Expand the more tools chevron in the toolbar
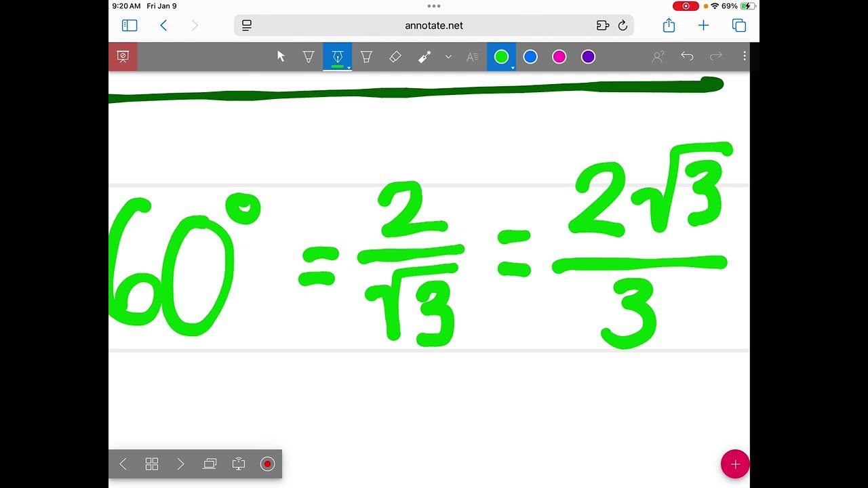The width and height of the screenshot is (868, 488). tap(448, 57)
